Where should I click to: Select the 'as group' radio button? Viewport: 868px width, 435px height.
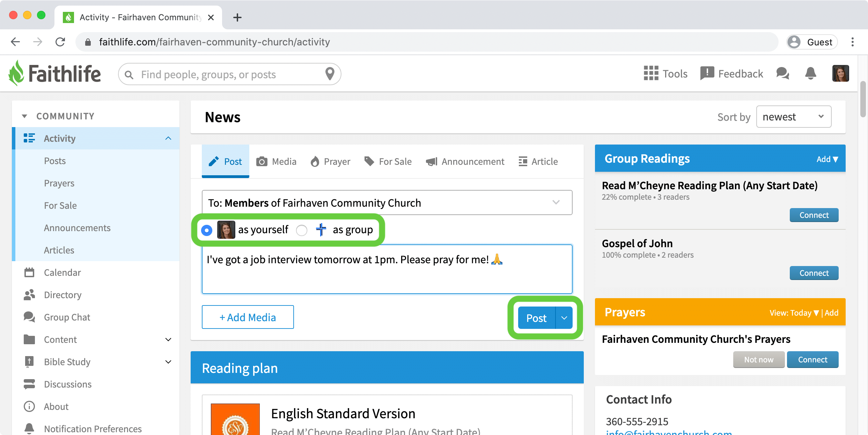[302, 230]
